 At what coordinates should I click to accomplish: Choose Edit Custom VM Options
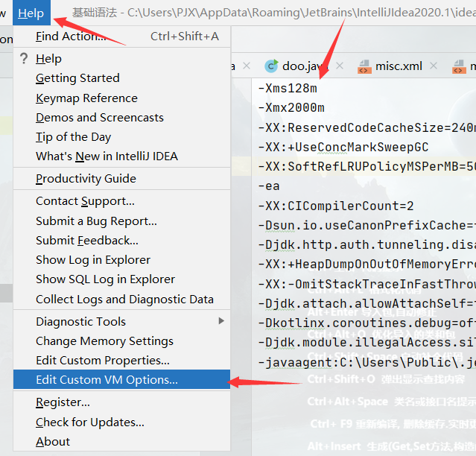[121, 379]
